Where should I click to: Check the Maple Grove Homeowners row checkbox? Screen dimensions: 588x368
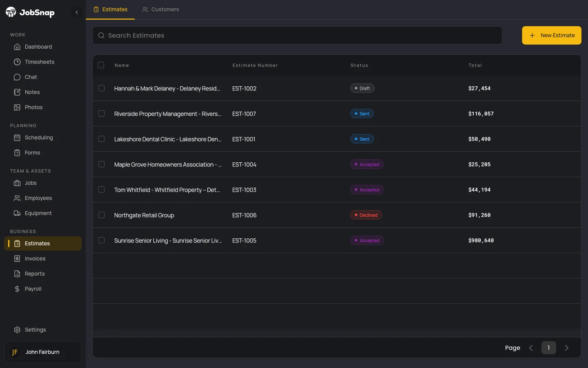[102, 164]
